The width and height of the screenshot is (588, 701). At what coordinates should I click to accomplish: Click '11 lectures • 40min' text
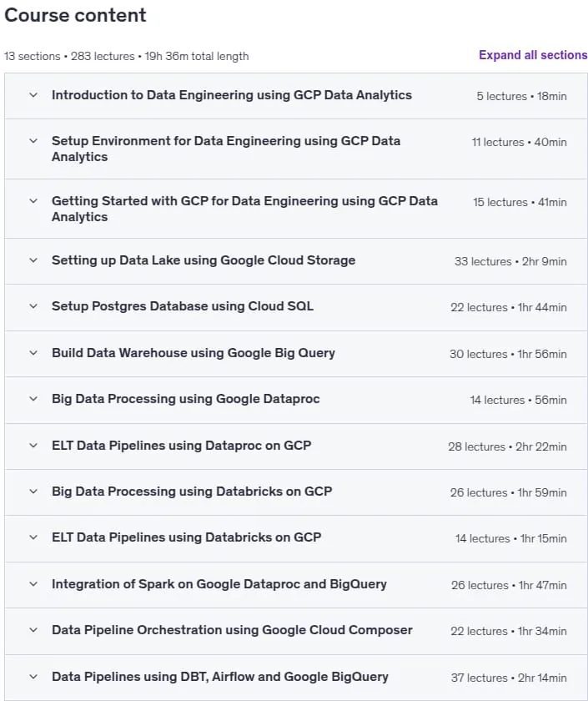pos(519,142)
